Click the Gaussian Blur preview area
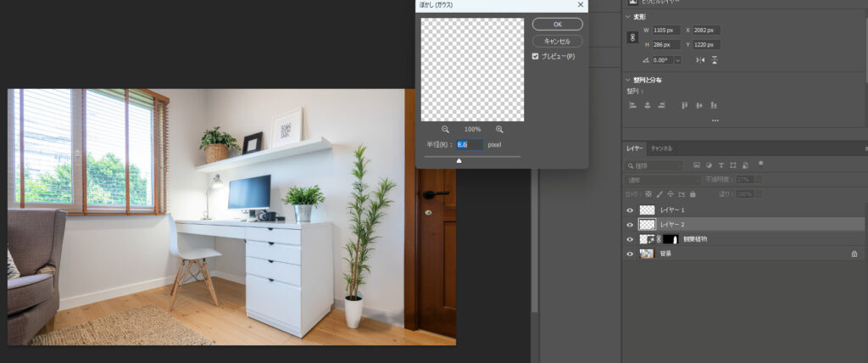This screenshot has width=868, height=363. (x=472, y=70)
